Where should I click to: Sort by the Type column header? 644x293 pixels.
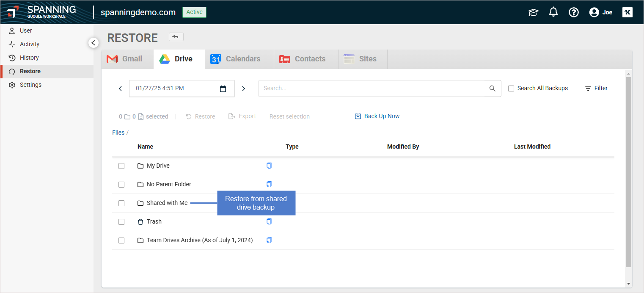point(292,146)
